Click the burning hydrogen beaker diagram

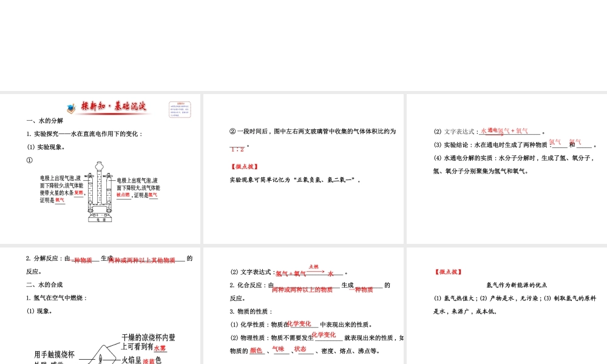[101, 354]
